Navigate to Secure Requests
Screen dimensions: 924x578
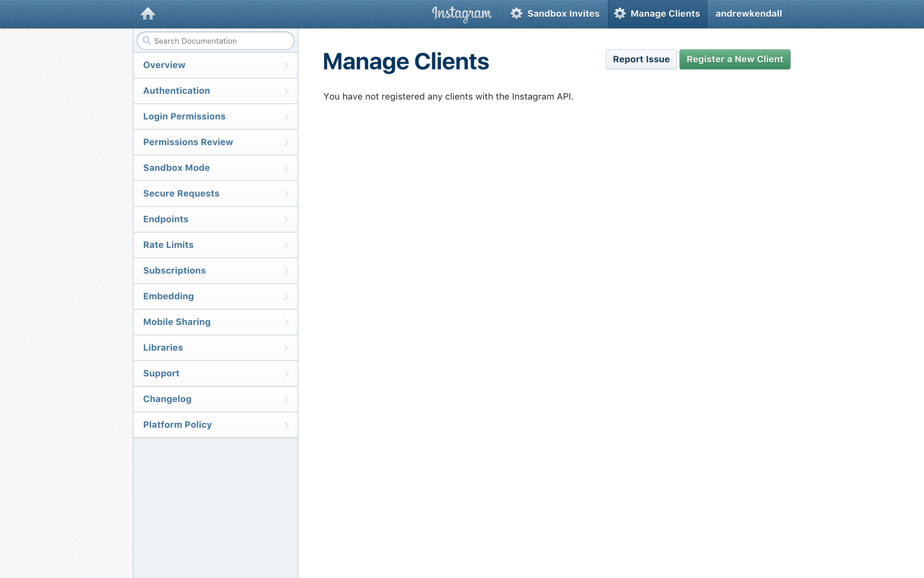click(215, 193)
